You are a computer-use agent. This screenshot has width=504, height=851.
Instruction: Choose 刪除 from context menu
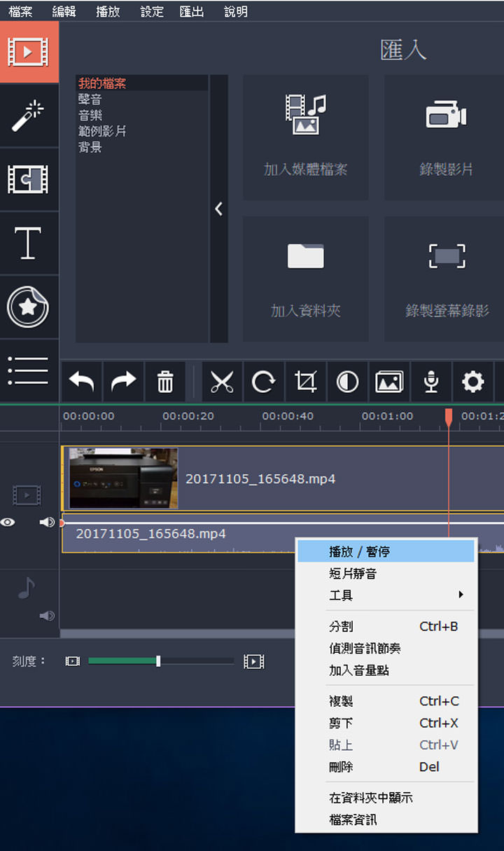pos(386,767)
